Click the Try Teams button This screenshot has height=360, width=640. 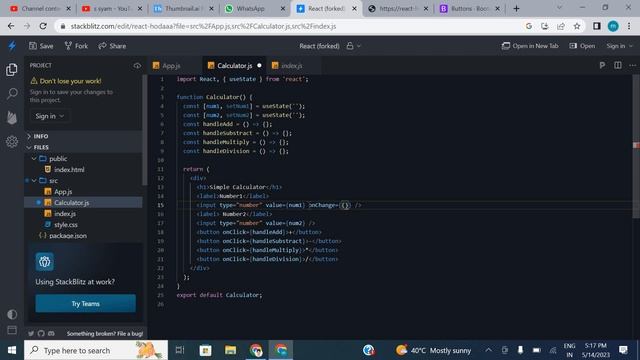pyautogui.click(x=86, y=304)
